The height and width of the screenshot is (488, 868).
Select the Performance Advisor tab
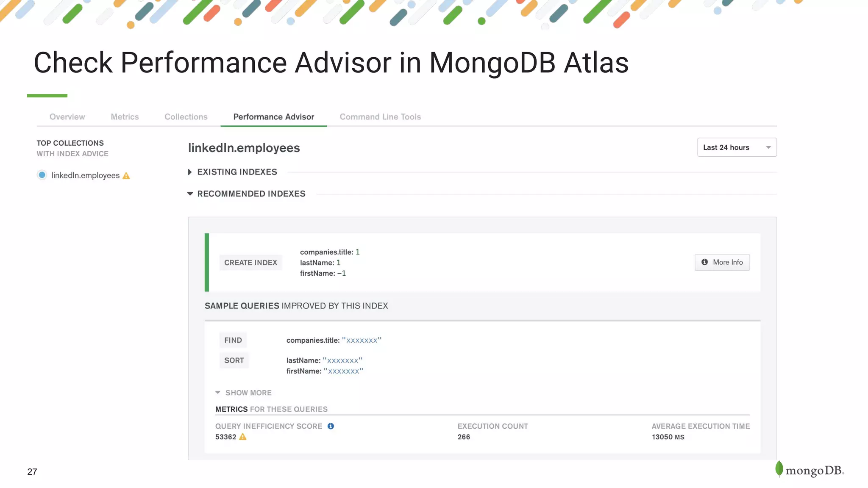[x=274, y=117]
